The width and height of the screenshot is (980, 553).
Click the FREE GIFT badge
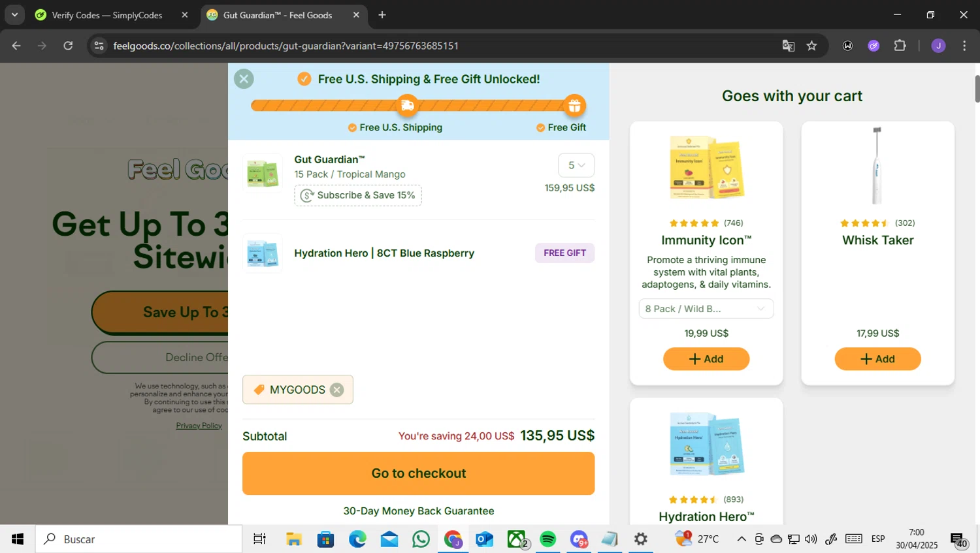tap(564, 253)
